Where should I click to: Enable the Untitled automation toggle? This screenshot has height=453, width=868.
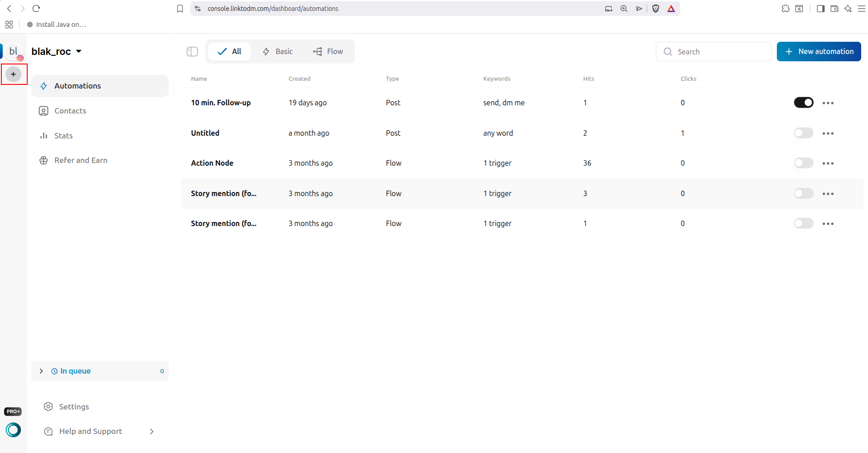coord(804,133)
